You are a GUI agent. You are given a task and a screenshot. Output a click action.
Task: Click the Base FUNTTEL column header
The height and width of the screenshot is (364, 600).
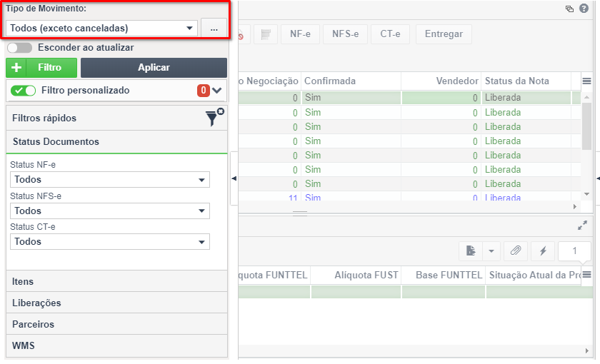[x=443, y=275]
